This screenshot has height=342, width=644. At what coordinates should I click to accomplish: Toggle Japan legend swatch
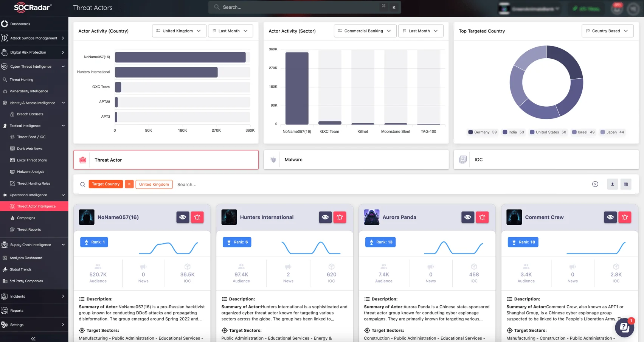click(603, 132)
